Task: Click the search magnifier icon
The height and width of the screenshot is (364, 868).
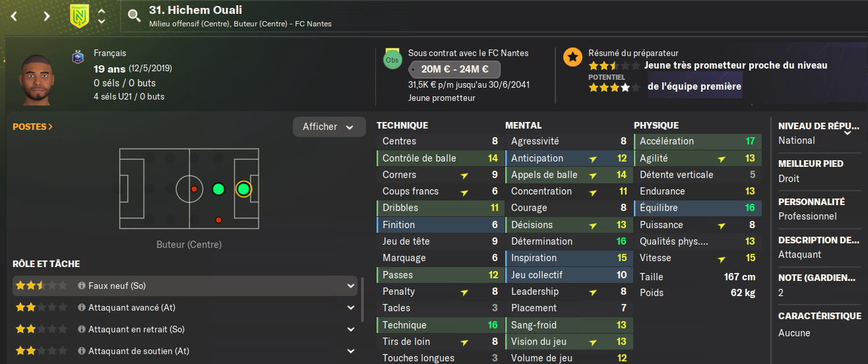Action: click(134, 16)
